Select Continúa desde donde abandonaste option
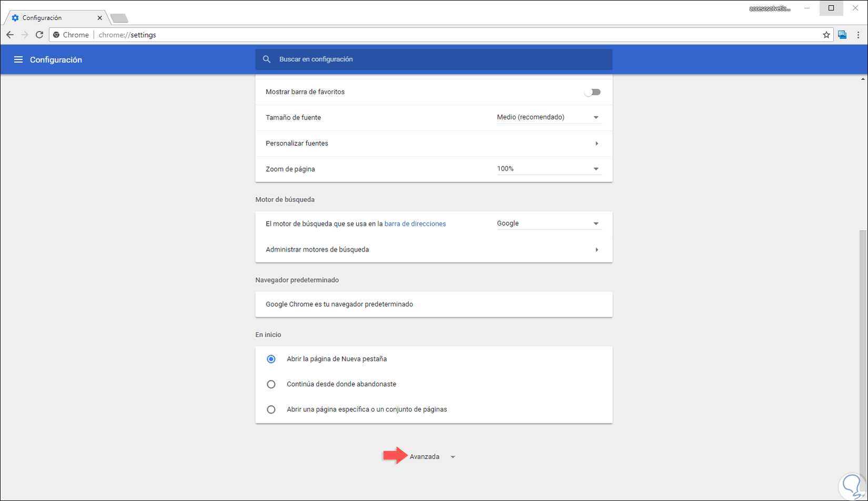868x501 pixels. coord(271,384)
